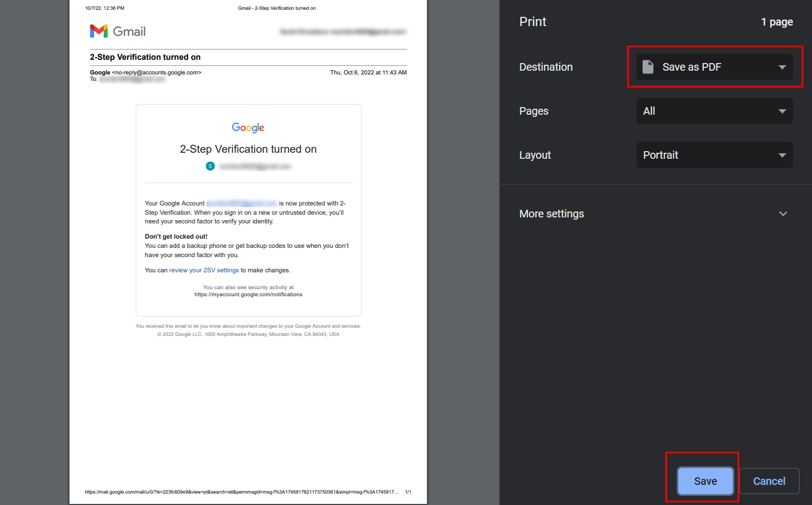
Task: Click the PDF document icon in Destination field
Action: [648, 67]
